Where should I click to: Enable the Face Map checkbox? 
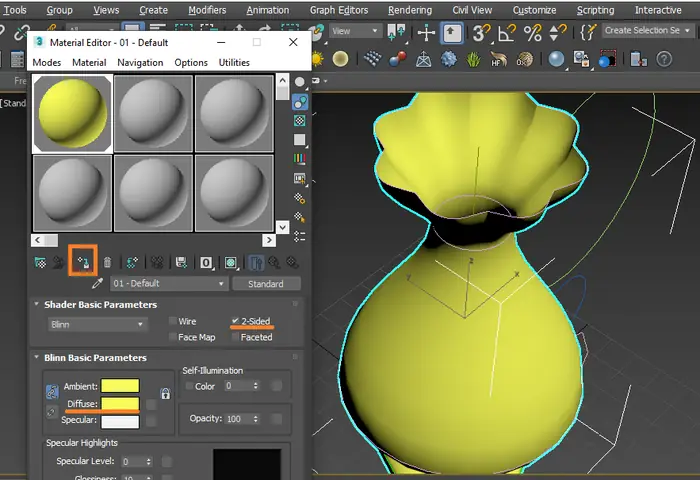coord(173,337)
